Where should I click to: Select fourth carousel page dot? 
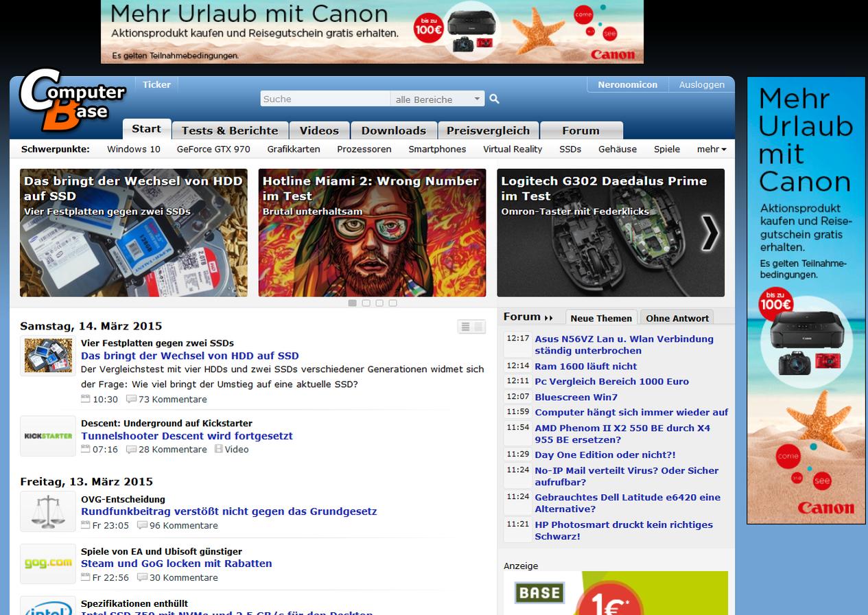pos(392,303)
